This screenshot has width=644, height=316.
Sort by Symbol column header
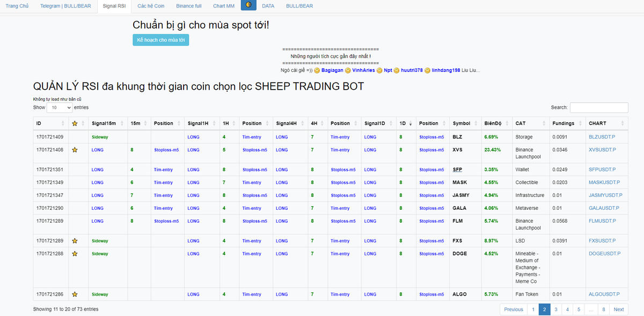pyautogui.click(x=465, y=123)
